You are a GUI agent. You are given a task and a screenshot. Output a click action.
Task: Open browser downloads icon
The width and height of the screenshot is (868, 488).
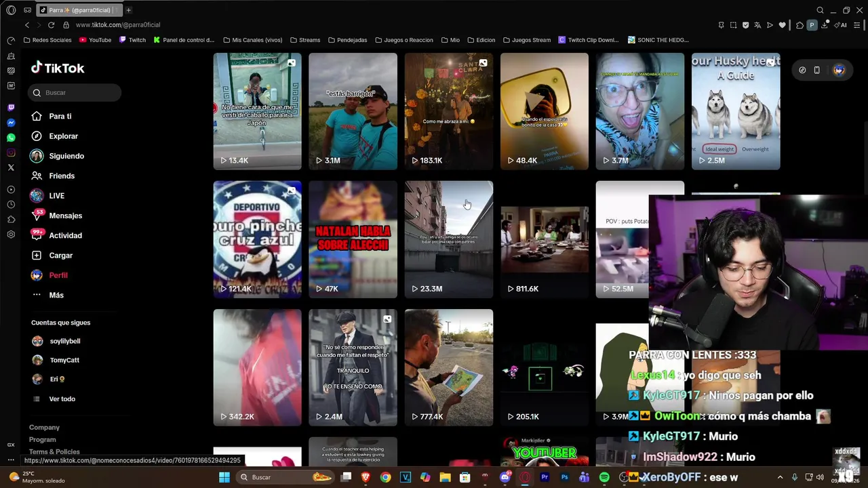tap(825, 25)
